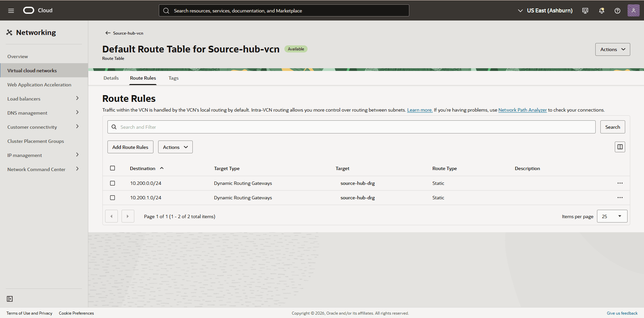Click the Oracle Cloud logo
This screenshot has height=318, width=644.
[x=38, y=10]
